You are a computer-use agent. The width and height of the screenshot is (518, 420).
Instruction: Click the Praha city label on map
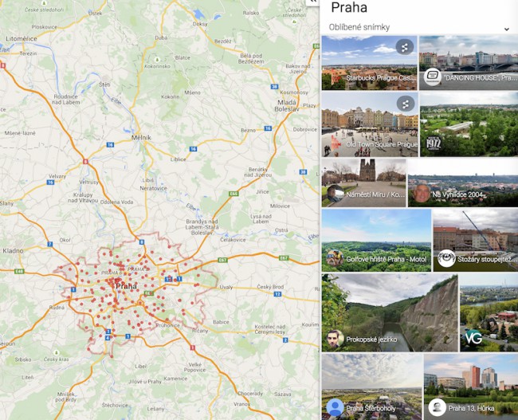(126, 286)
